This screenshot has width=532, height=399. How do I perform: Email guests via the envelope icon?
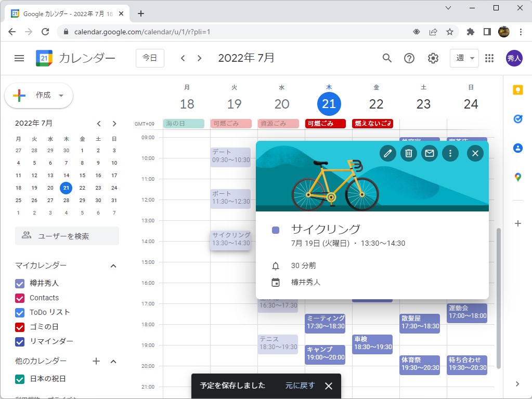point(429,153)
